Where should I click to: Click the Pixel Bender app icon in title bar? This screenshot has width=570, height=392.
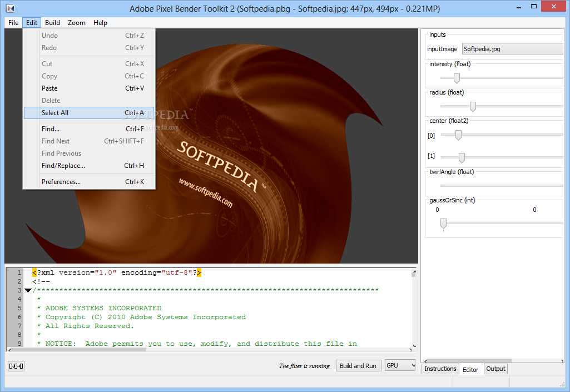[x=10, y=8]
